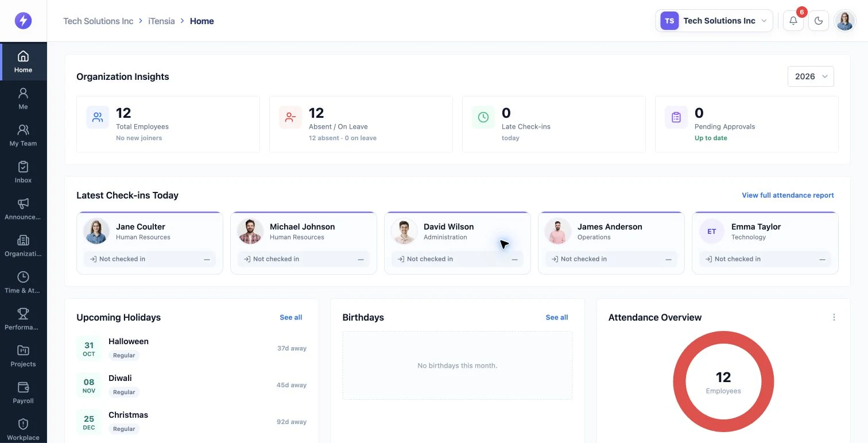The height and width of the screenshot is (443, 868).
Task: Open the Pending Approvals insight card
Action: pos(747,124)
